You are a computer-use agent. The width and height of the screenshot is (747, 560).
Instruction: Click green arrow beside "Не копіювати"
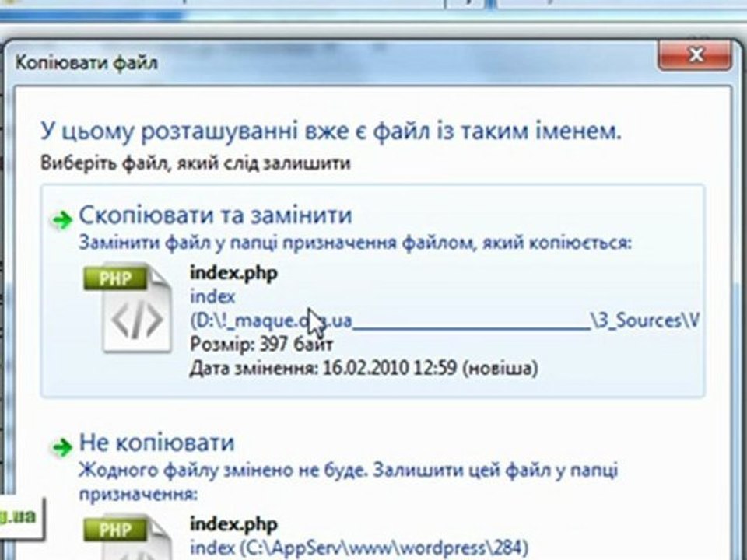[62, 447]
